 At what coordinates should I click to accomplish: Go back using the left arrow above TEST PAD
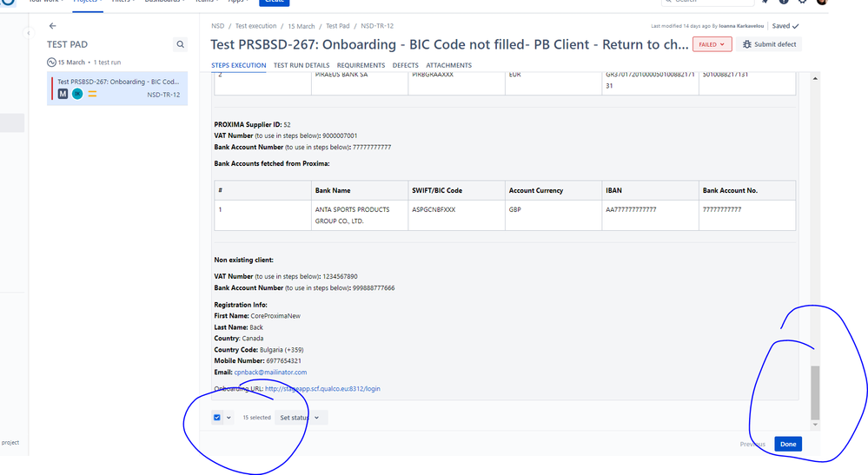pyautogui.click(x=53, y=26)
